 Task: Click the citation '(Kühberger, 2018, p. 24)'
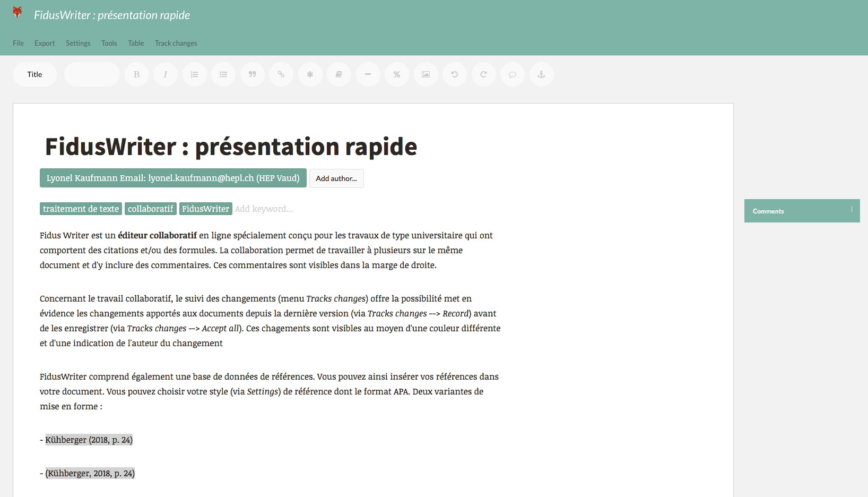tap(90, 473)
